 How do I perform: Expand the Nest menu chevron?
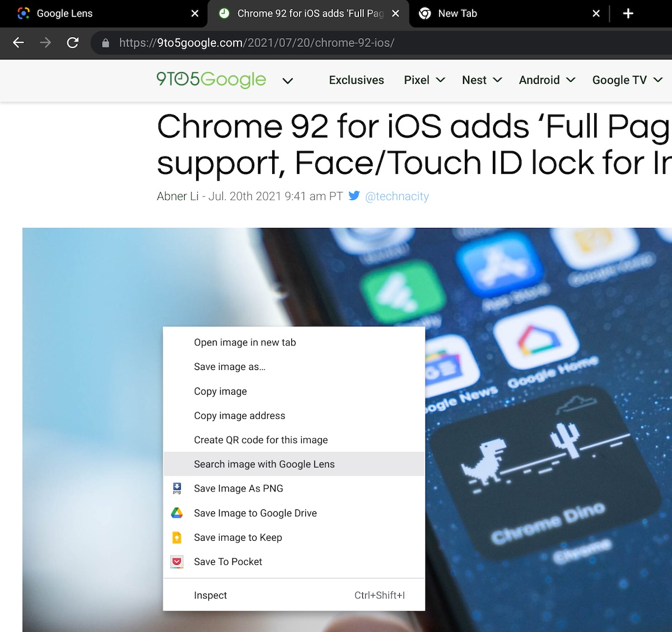pos(497,80)
